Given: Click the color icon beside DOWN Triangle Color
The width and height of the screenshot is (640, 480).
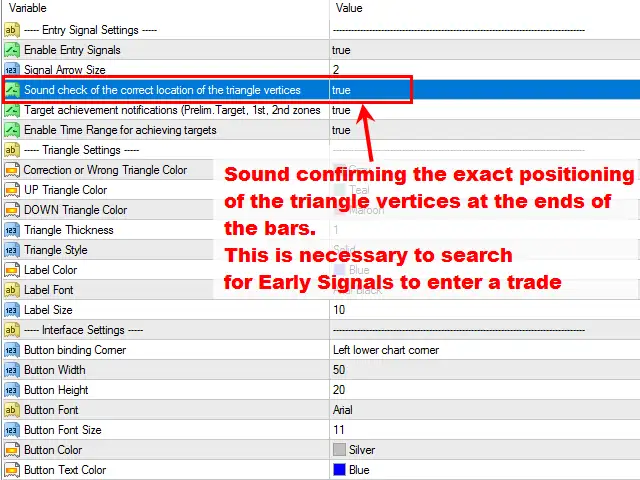Looking at the screenshot, I should pos(12,210).
